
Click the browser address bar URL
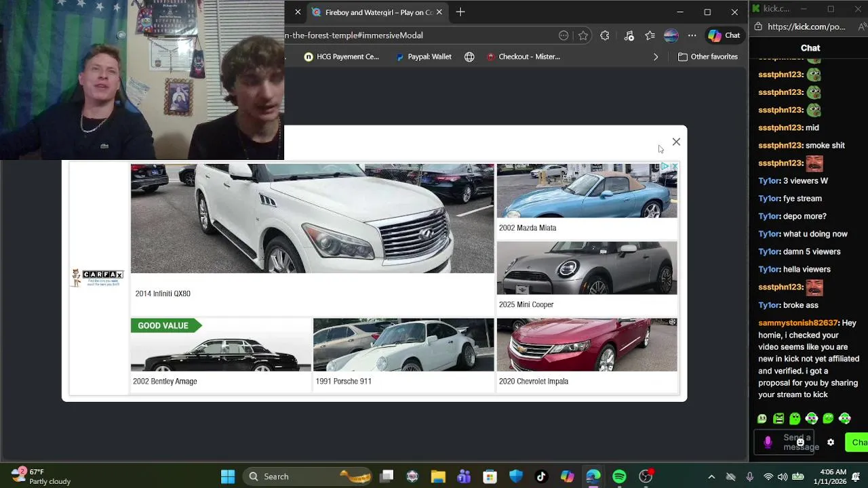354,35
